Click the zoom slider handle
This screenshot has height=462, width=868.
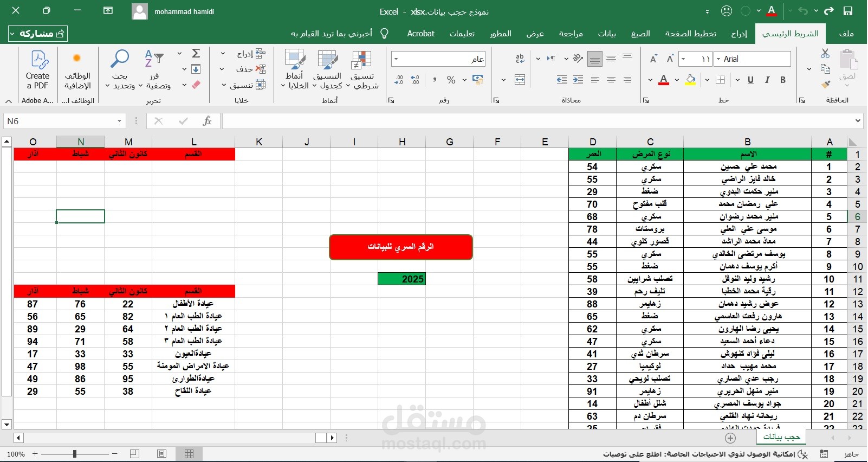[75, 454]
